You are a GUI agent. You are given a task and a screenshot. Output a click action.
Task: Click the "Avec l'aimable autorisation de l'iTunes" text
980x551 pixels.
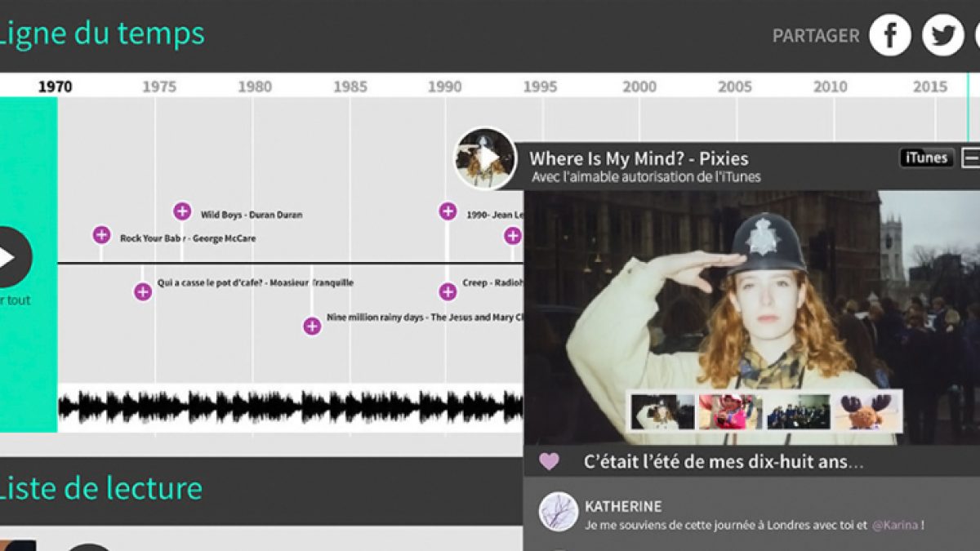[646, 176]
